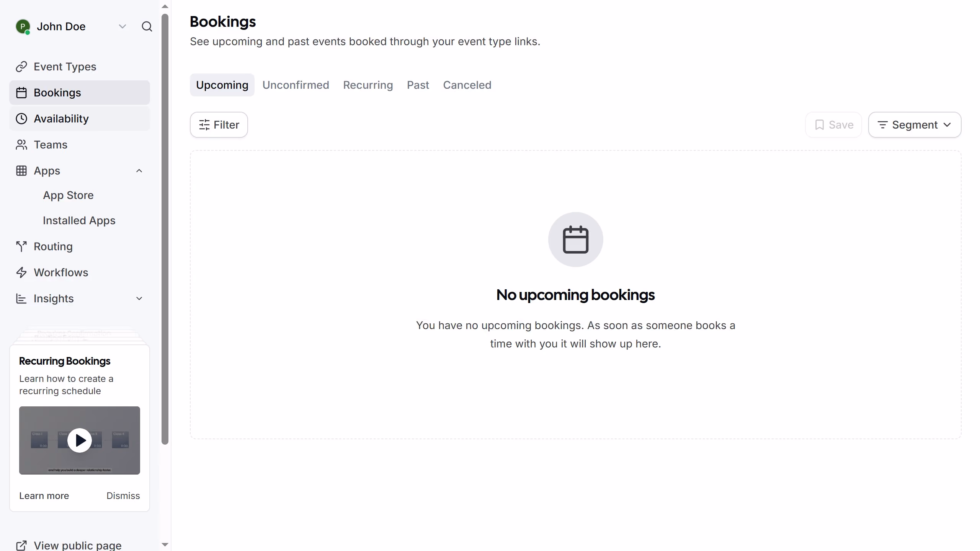Click the sidebar scrollbar down arrow

coord(165,544)
